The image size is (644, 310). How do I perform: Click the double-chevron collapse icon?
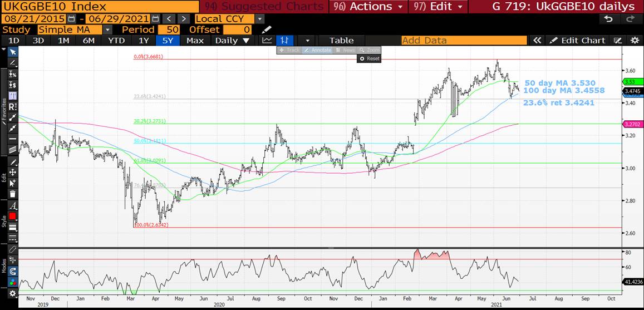pos(537,41)
